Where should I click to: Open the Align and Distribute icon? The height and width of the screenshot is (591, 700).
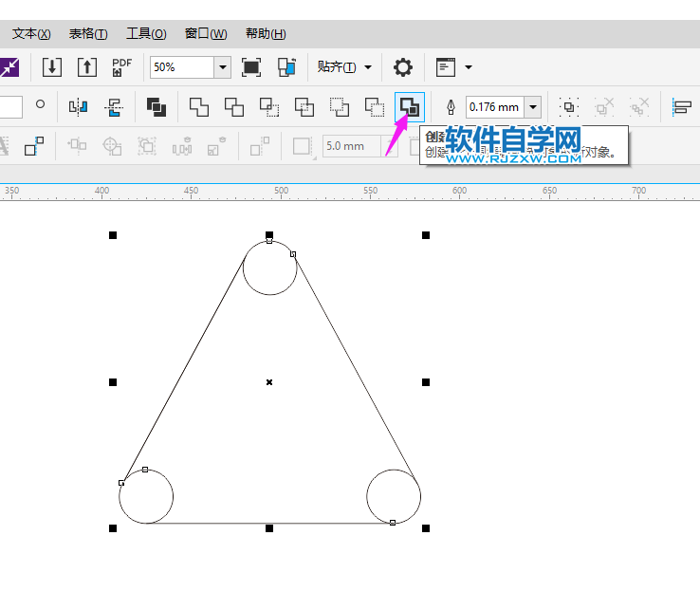click(x=681, y=106)
